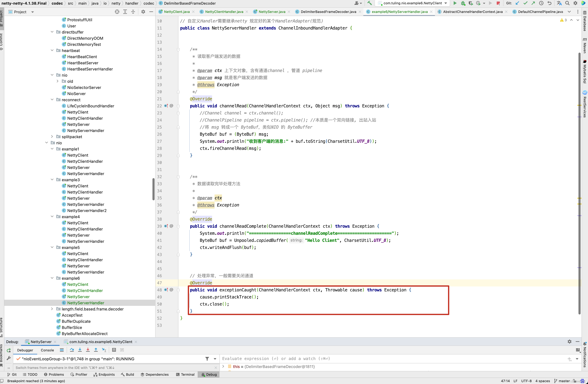The image size is (588, 384).
Task: Click the red Stop button in top toolbar
Action: pos(498,3)
